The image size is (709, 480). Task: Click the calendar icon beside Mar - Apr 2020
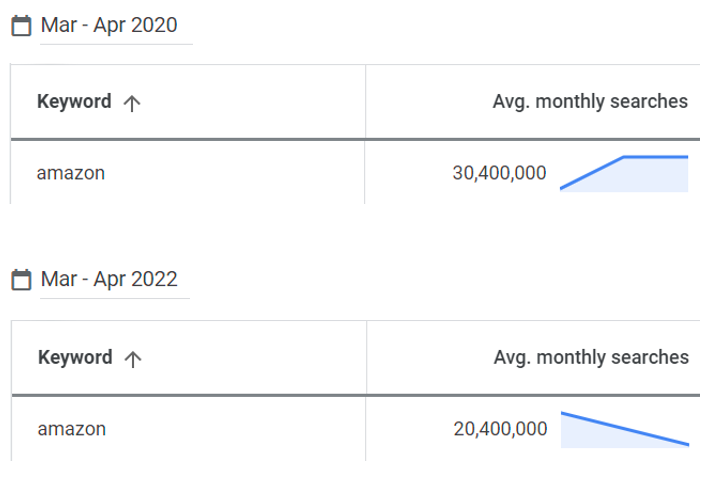tap(21, 25)
